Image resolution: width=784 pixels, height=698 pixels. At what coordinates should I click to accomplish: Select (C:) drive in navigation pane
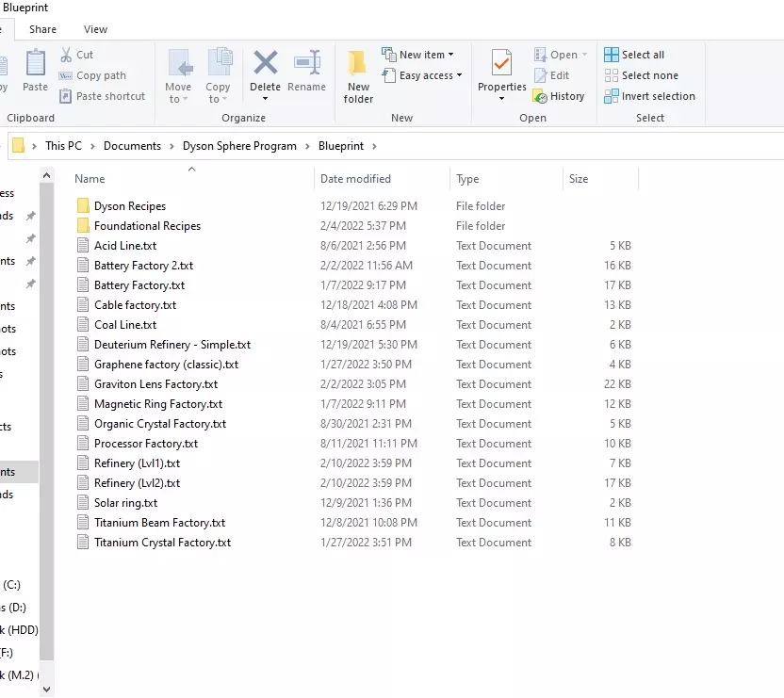click(x=11, y=585)
